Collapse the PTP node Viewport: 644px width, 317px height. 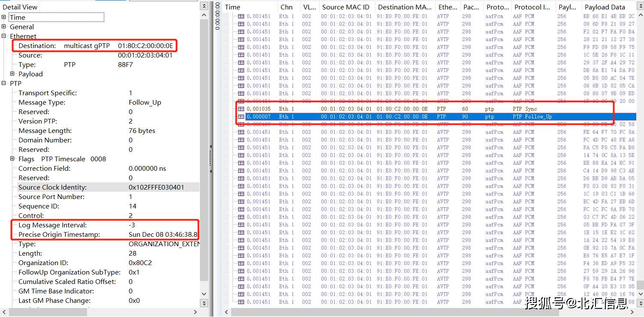pyautogui.click(x=4, y=83)
